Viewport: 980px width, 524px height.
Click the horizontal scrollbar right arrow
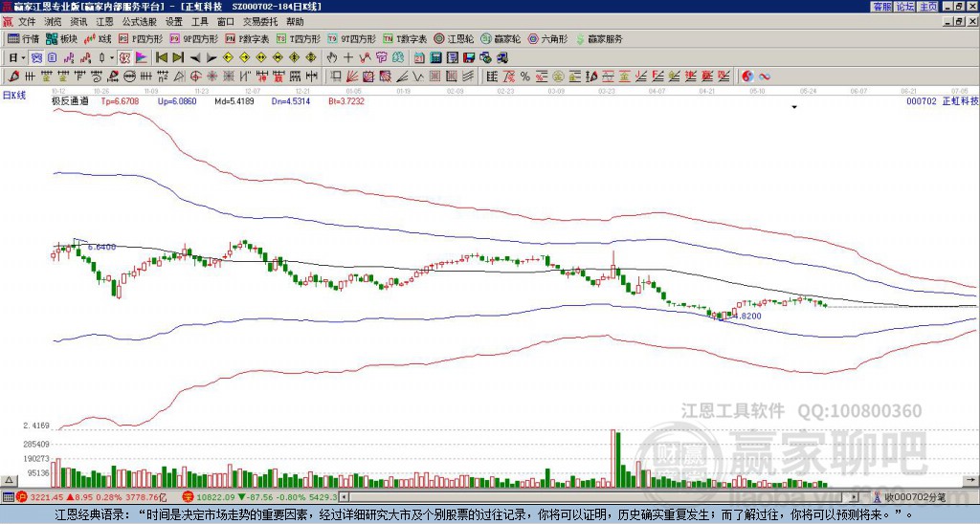(x=854, y=497)
